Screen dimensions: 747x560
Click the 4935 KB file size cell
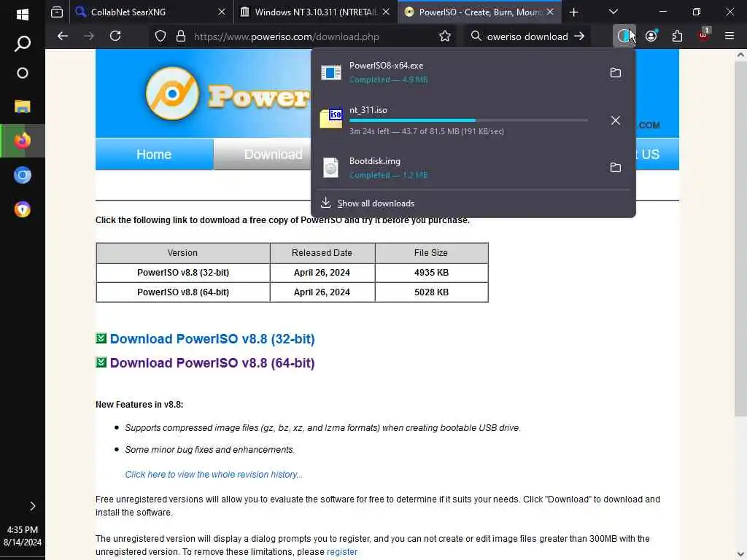coord(432,273)
